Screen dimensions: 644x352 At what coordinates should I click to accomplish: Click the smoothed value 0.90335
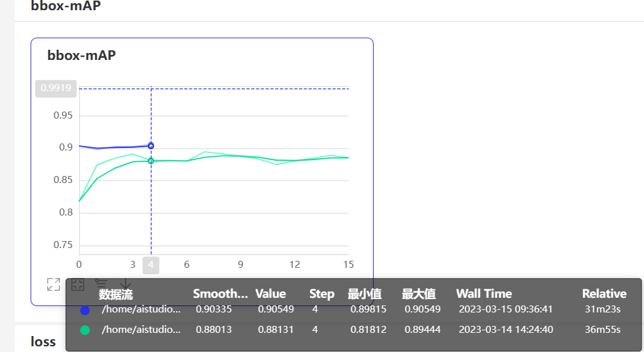[x=214, y=309]
